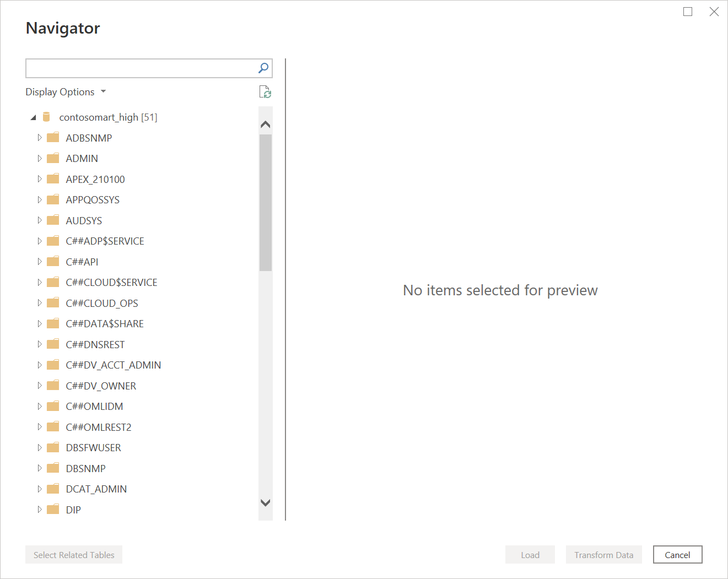Screen dimensions: 728x579
Task: Click the ADMIN schema folder icon
Action: pyautogui.click(x=52, y=158)
